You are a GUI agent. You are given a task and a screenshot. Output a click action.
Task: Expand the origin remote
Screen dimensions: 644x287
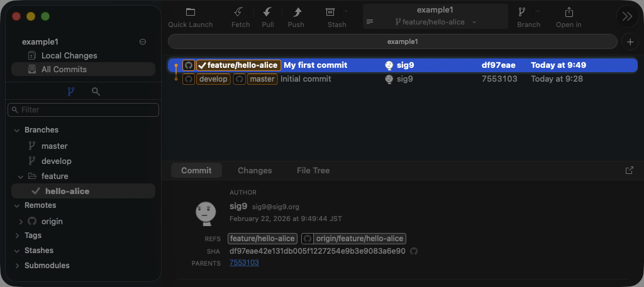[21, 221]
